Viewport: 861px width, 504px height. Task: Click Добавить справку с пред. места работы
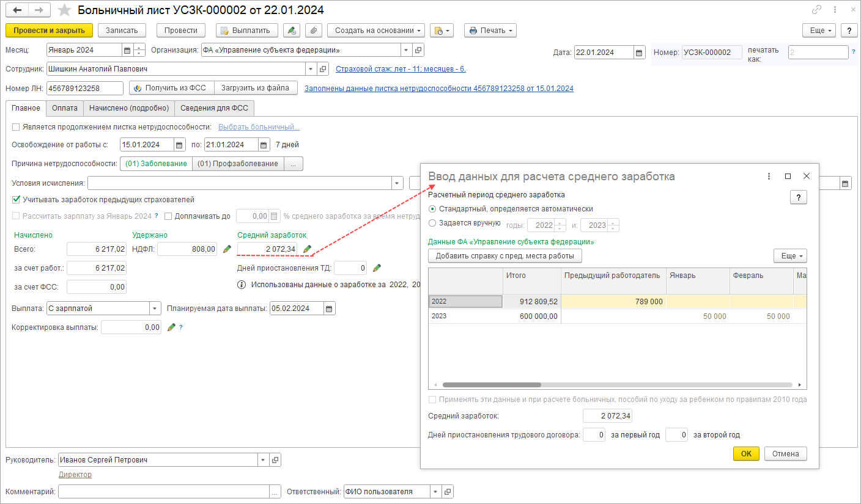[x=504, y=255]
